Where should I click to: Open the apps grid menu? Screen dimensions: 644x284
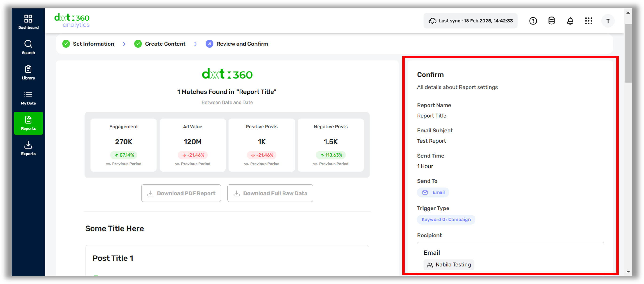click(x=589, y=21)
